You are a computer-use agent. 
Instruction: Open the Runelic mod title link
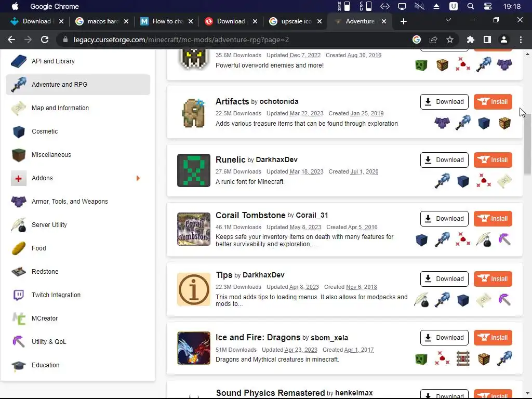pos(230,159)
